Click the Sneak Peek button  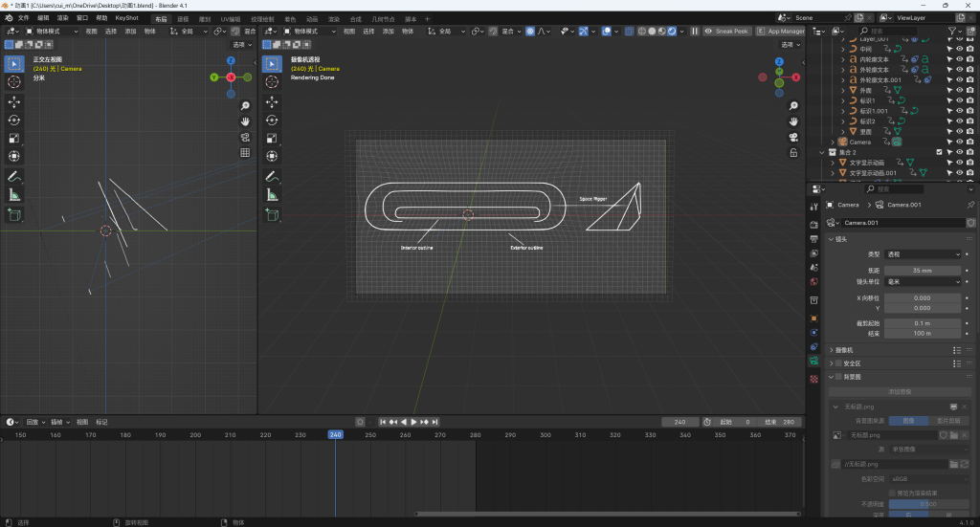pos(726,32)
